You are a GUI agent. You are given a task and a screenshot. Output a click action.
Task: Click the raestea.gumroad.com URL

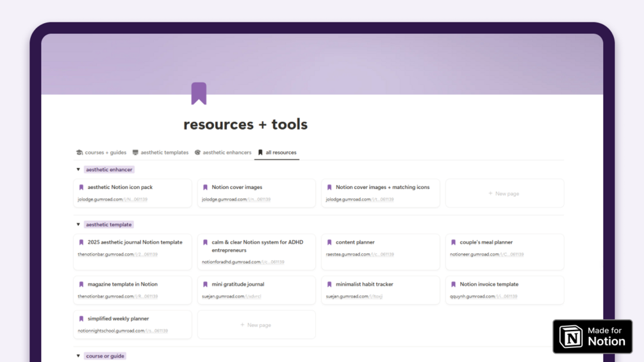(x=359, y=254)
